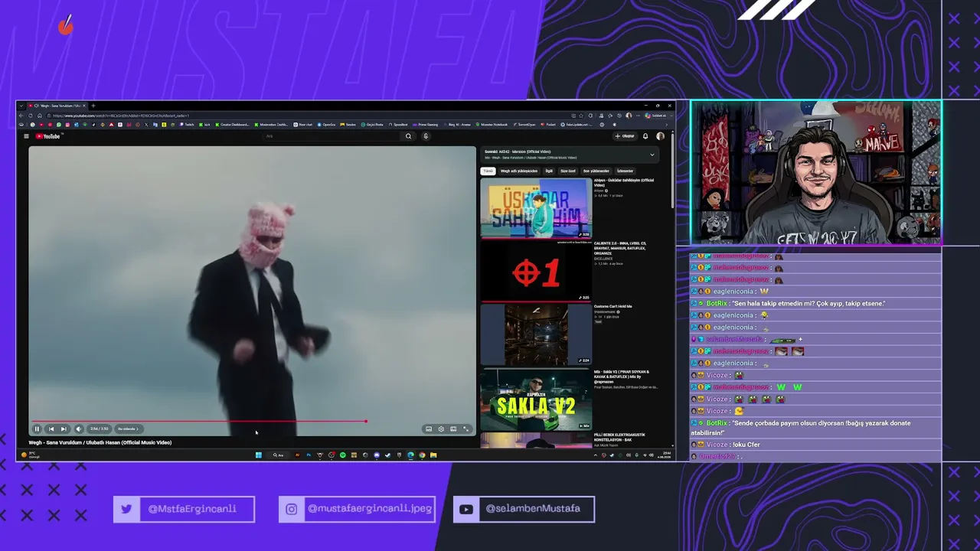Open Windows taskbar search
This screenshot has width=980, height=551.
pyautogui.click(x=279, y=455)
